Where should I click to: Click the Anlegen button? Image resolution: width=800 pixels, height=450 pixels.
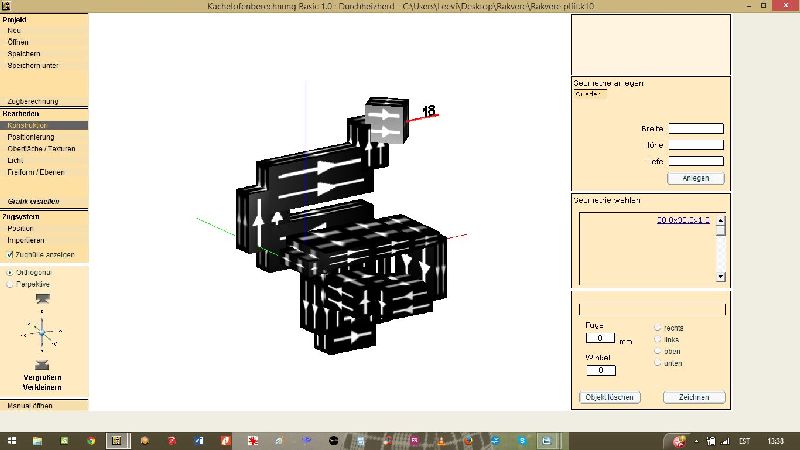[x=695, y=178]
